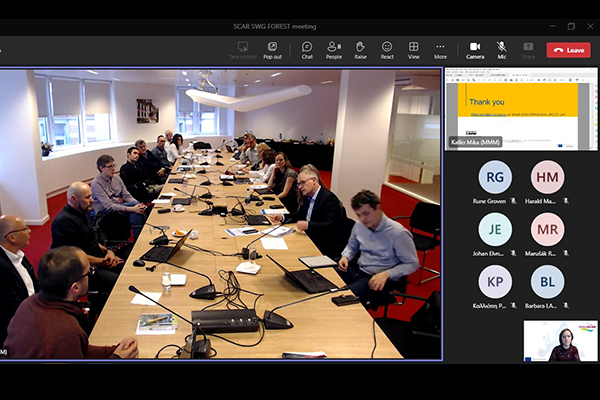Click the self-view video thumbnail
This screenshot has height=400, width=600.
click(x=559, y=341)
